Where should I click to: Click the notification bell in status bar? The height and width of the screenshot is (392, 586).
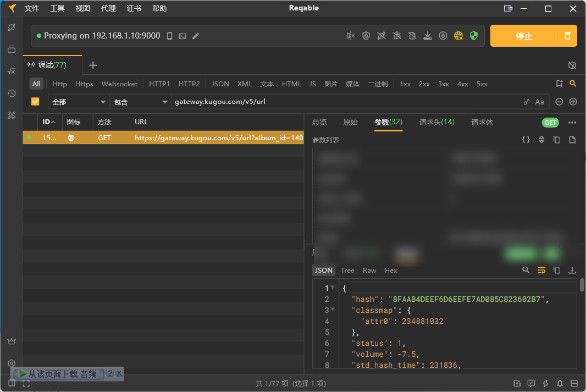coord(560,383)
